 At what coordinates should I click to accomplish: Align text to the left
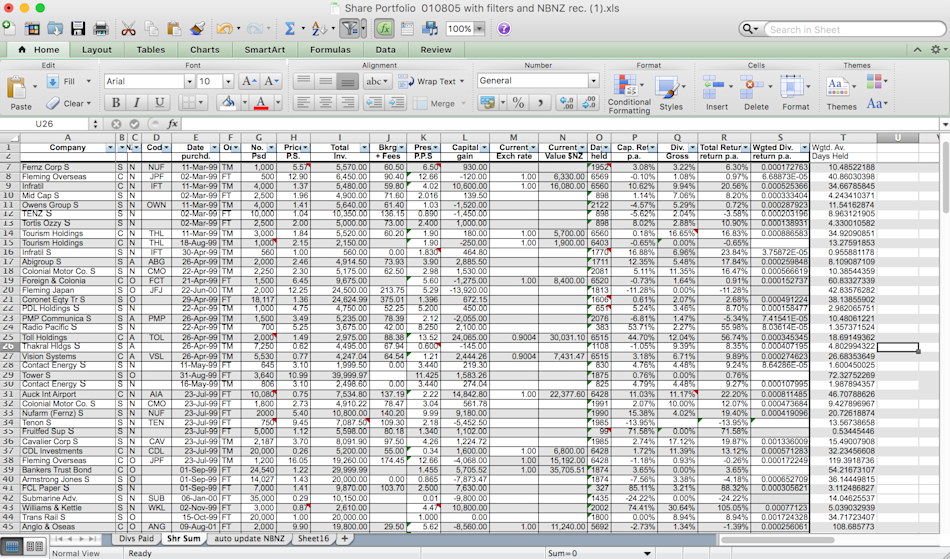(x=304, y=103)
